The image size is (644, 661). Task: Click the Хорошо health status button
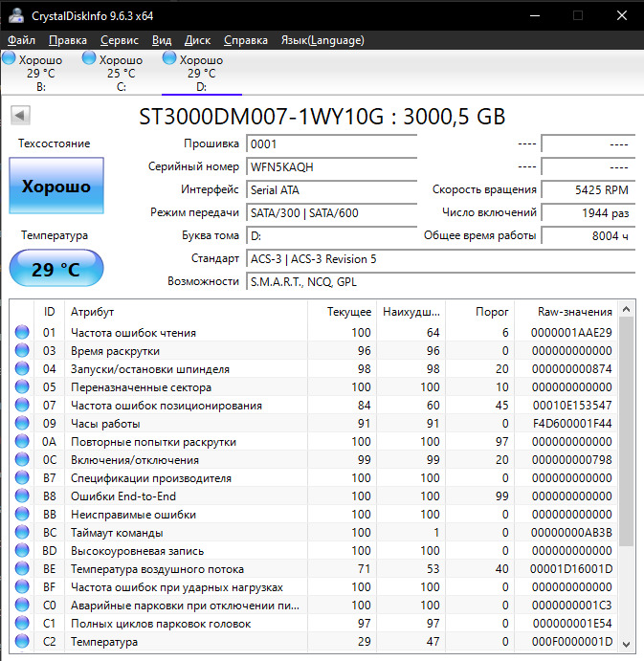(56, 186)
